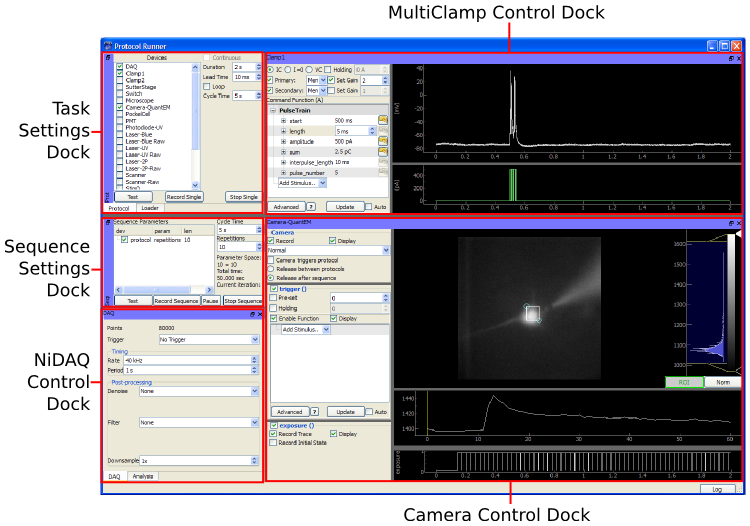
Task: Close the Camera-QuantEM dock
Action: click(x=739, y=223)
